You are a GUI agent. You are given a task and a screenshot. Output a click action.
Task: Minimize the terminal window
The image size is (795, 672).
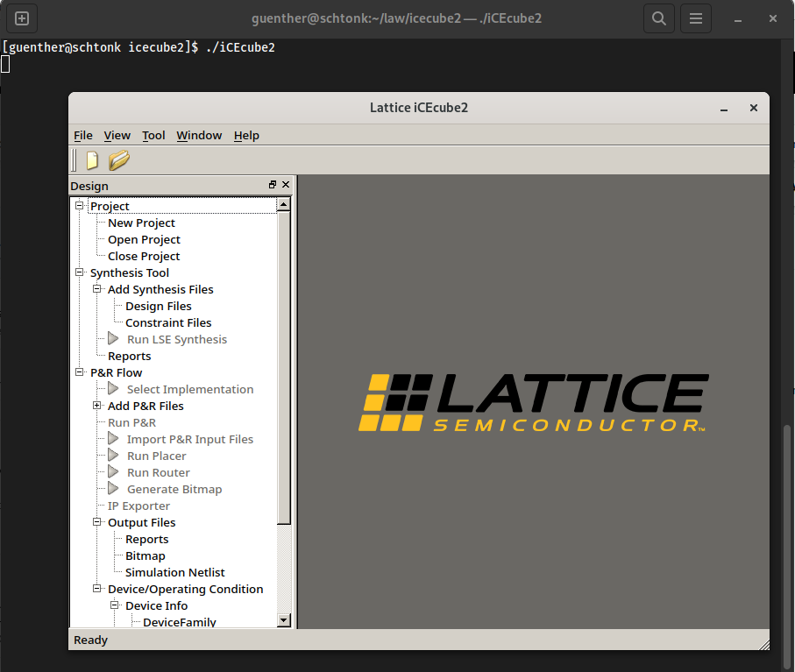tap(738, 18)
